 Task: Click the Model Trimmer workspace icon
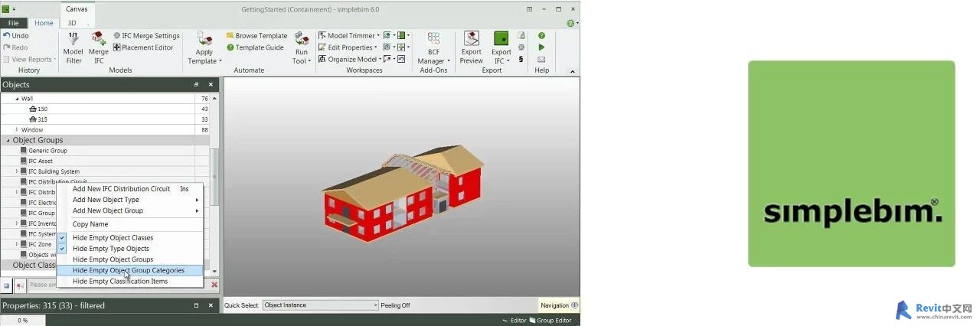pos(322,36)
